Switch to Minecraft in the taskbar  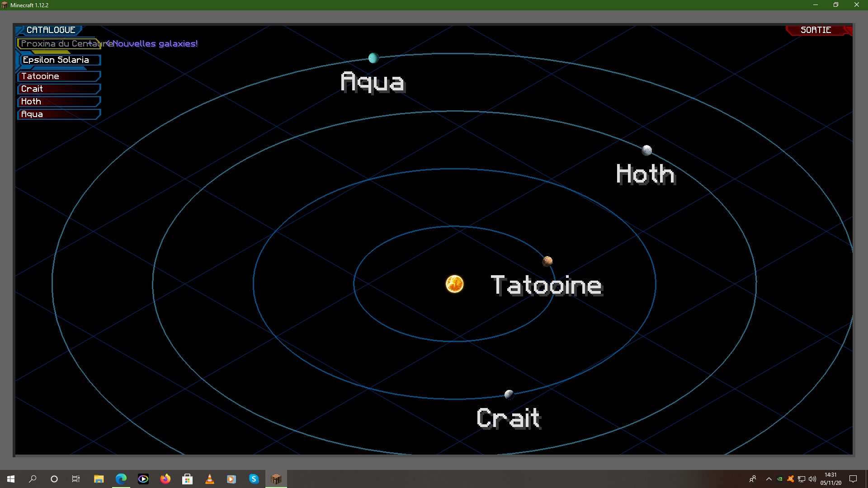pos(276,479)
